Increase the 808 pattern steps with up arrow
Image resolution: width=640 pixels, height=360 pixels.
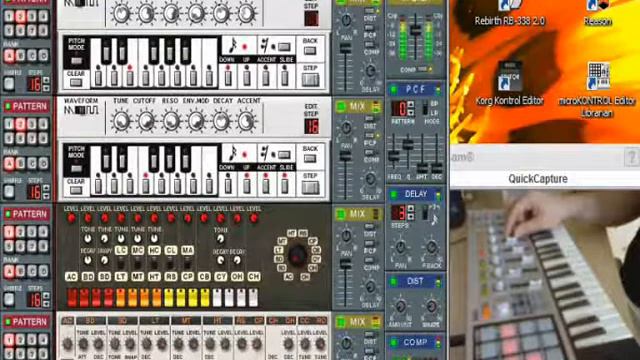point(46,296)
